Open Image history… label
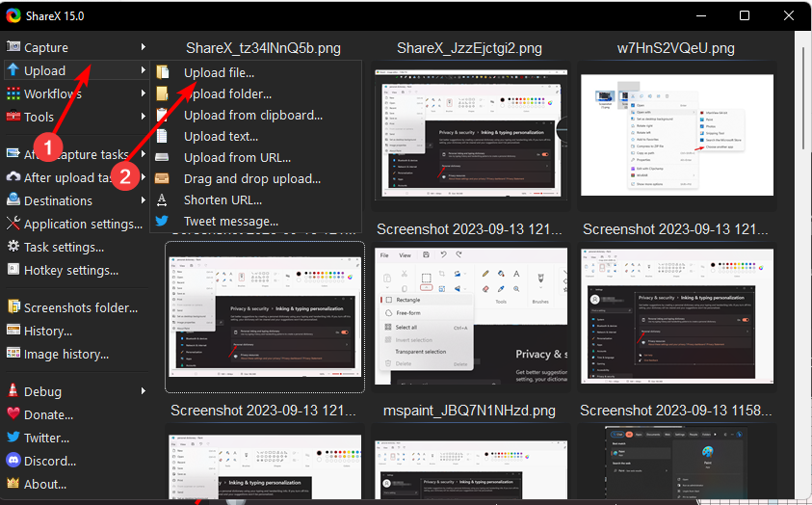The height and width of the screenshot is (505, 812). pos(66,355)
